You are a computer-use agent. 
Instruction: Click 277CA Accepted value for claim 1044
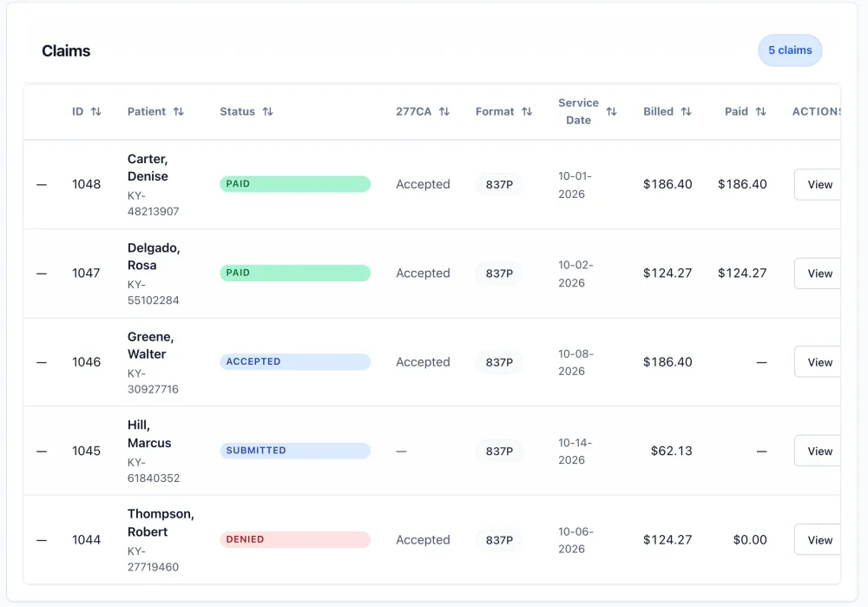[x=423, y=540]
